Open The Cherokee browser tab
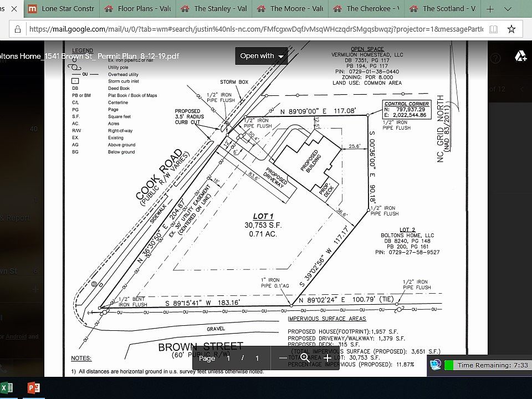This screenshot has height=399, width=532. pyautogui.click(x=366, y=9)
